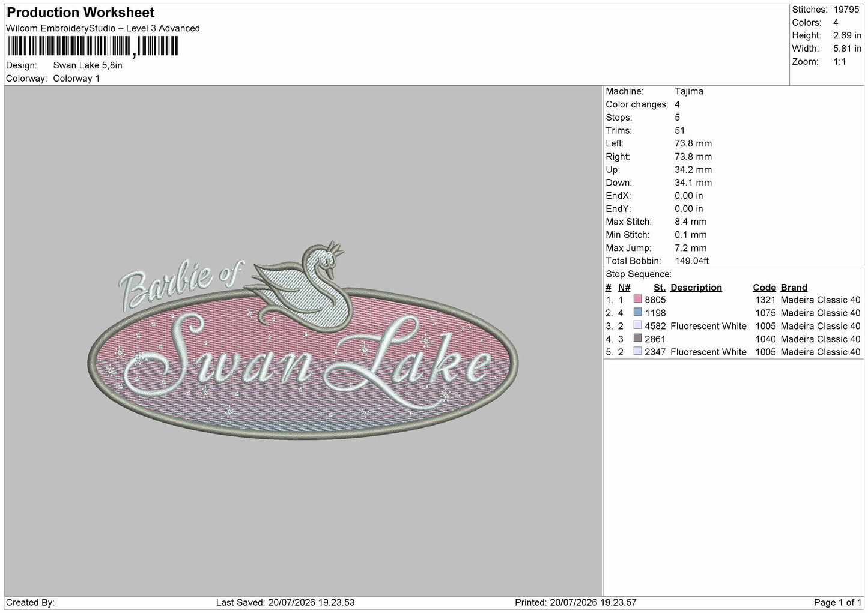Screen dimensions: 868x613
Task: Click the Height value 2.69 in
Action: (847, 36)
